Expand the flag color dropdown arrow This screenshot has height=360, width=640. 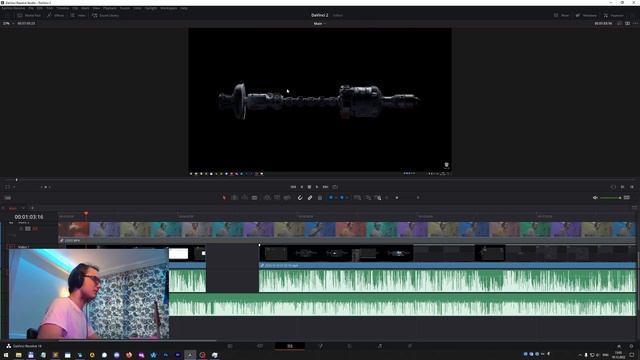[x=336, y=198]
